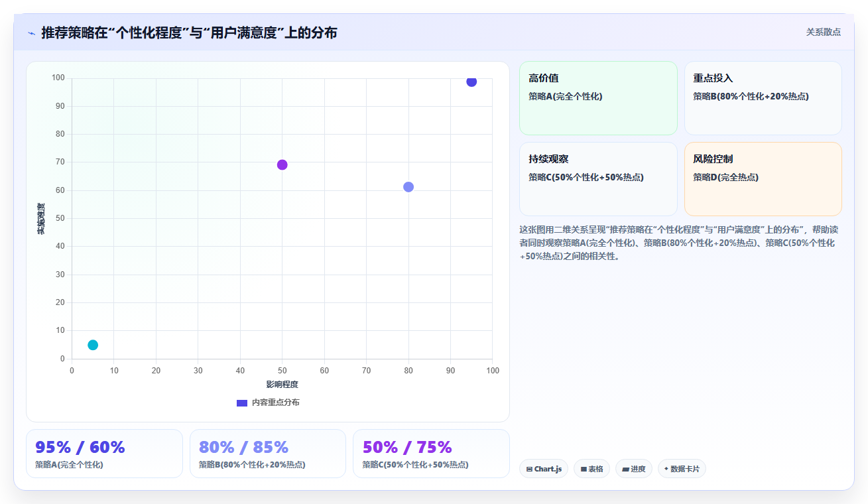
Task: Click the square icon in the 表格 chip
Action: click(584, 469)
